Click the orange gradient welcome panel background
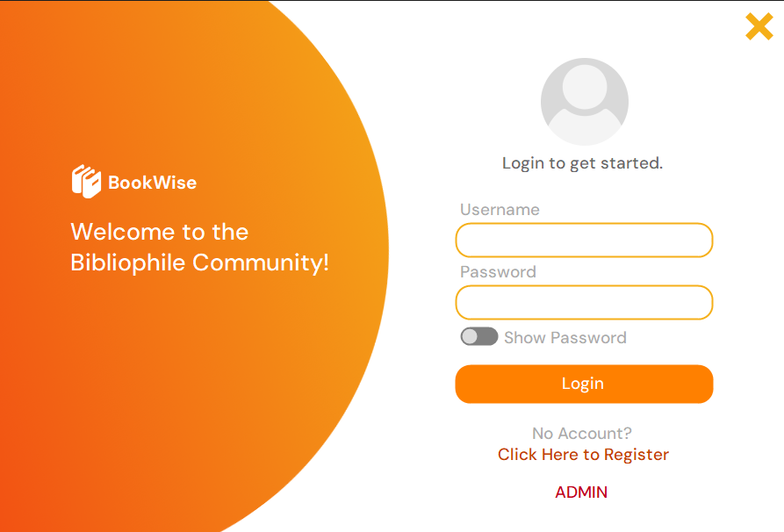 (x=176, y=395)
